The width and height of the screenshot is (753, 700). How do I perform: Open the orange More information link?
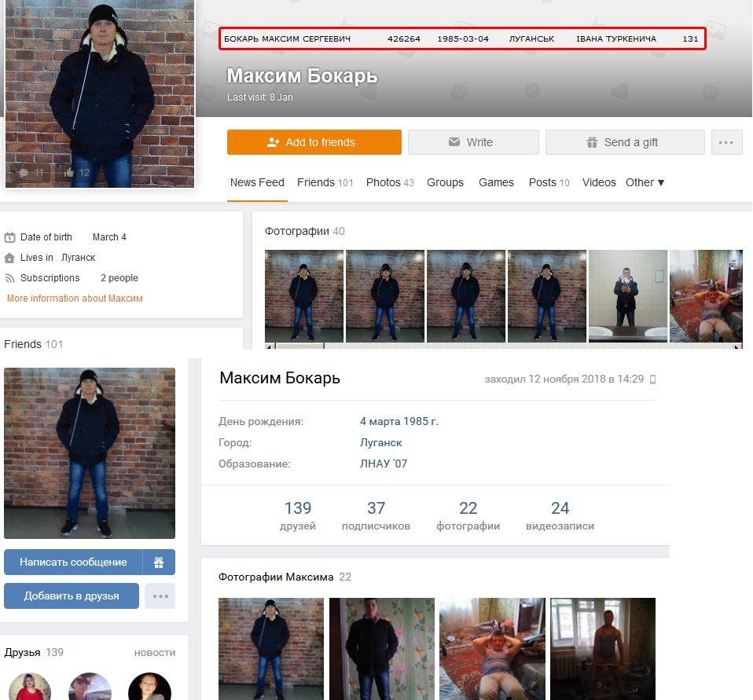pos(75,299)
